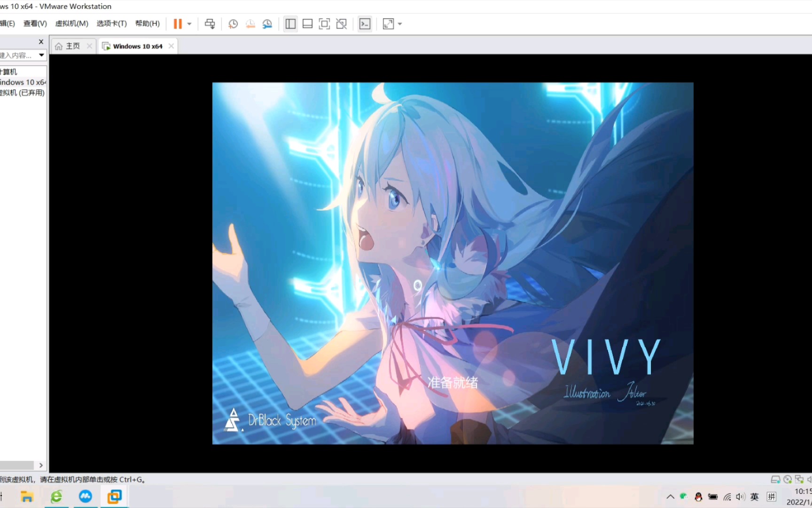Click the library search input field
812x508 pixels.
tap(18, 56)
